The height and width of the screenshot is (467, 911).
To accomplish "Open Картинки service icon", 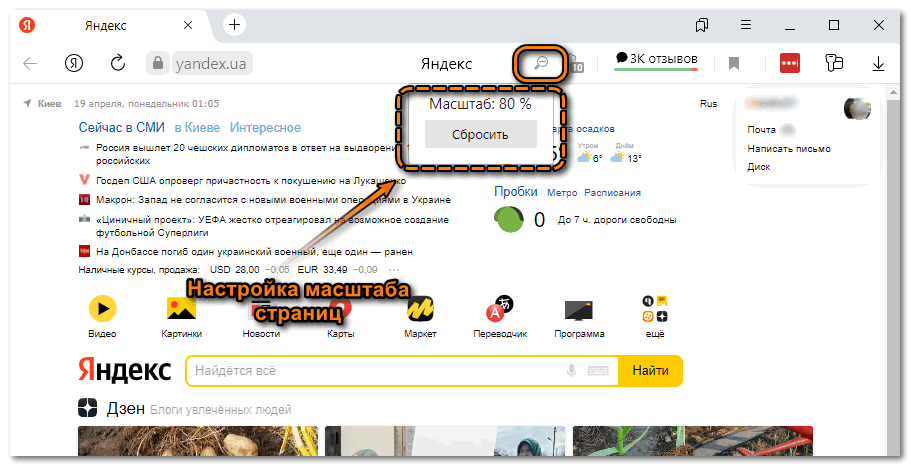I will tap(181, 308).
